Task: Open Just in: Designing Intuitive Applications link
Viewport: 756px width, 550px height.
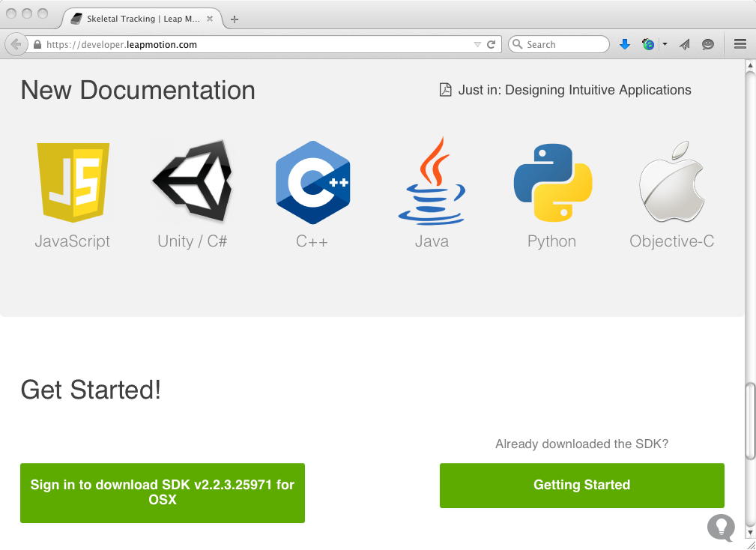Action: 575,90
